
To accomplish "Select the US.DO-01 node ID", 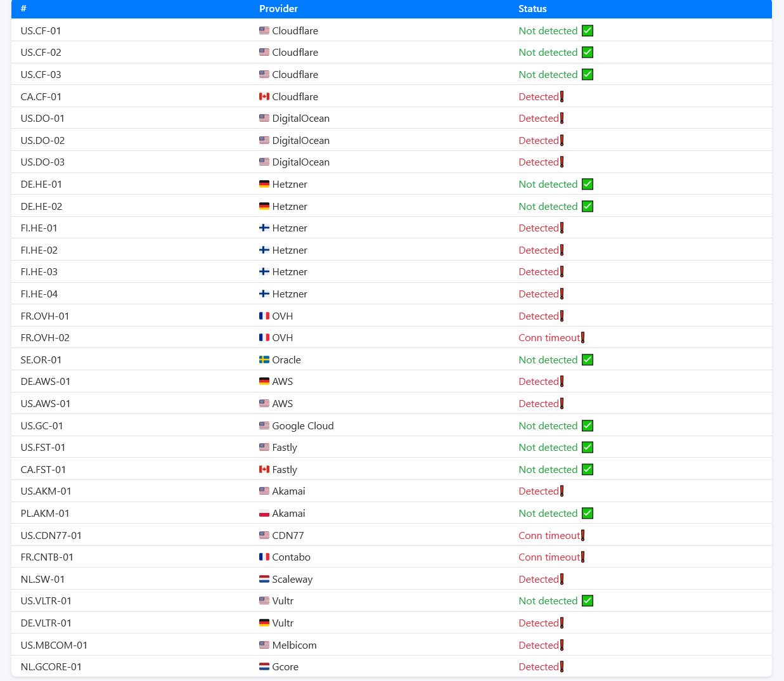I will point(42,119).
